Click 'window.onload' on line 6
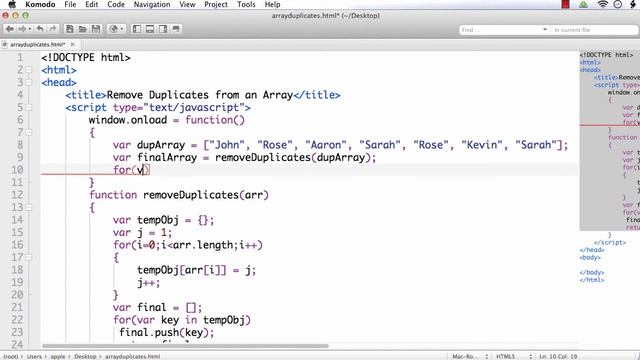Image resolution: width=640 pixels, height=360 pixels. (128, 120)
